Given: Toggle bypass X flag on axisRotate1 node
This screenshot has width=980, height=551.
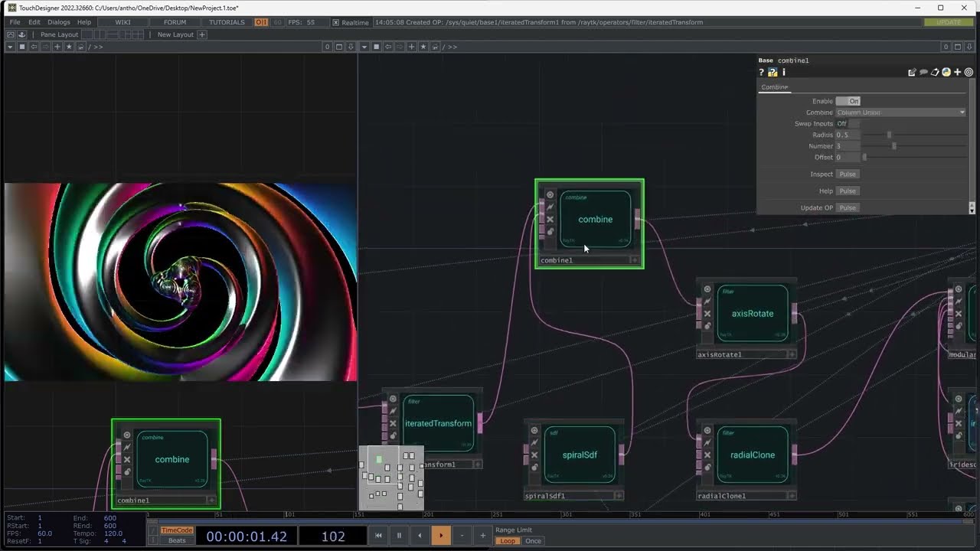Looking at the screenshot, I should click(x=707, y=314).
